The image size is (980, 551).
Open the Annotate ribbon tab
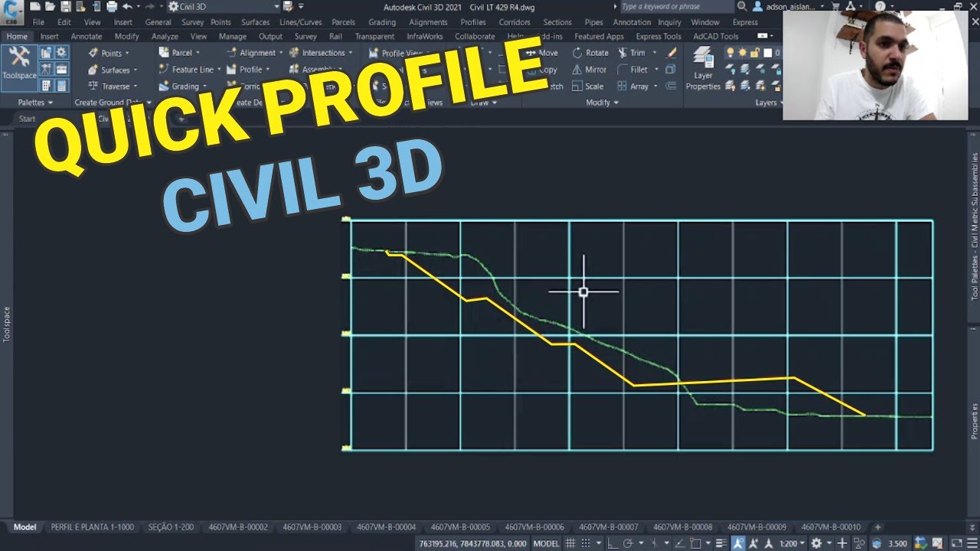pos(86,36)
